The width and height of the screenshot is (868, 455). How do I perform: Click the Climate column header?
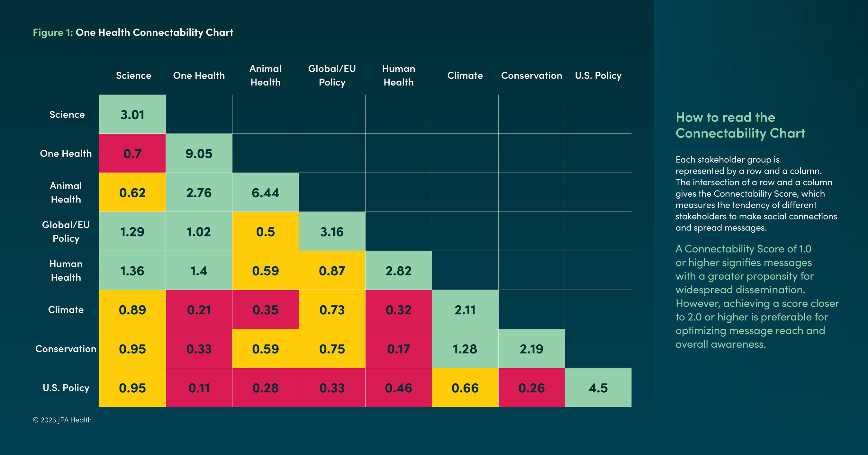(465, 76)
